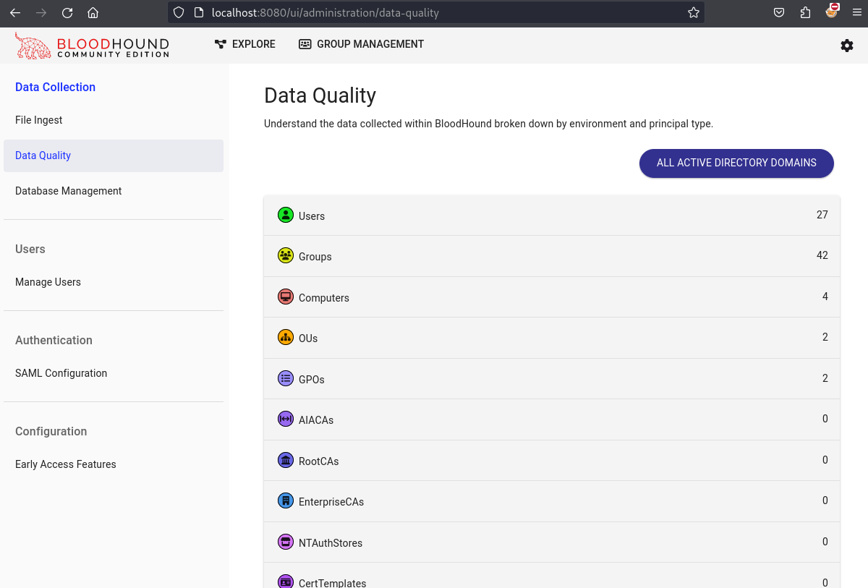Viewport: 868px width, 588px height.
Task: Click the Data Quality page heading
Action: (x=320, y=95)
